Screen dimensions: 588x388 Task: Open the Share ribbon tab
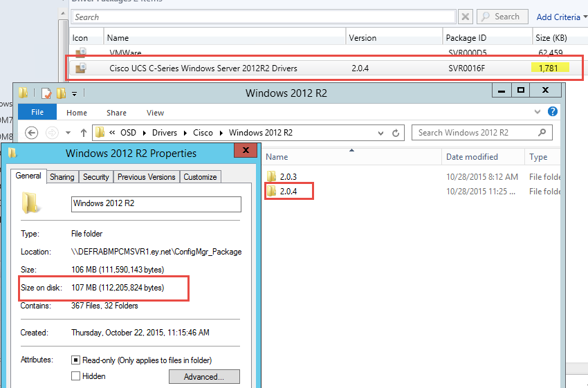(116, 113)
